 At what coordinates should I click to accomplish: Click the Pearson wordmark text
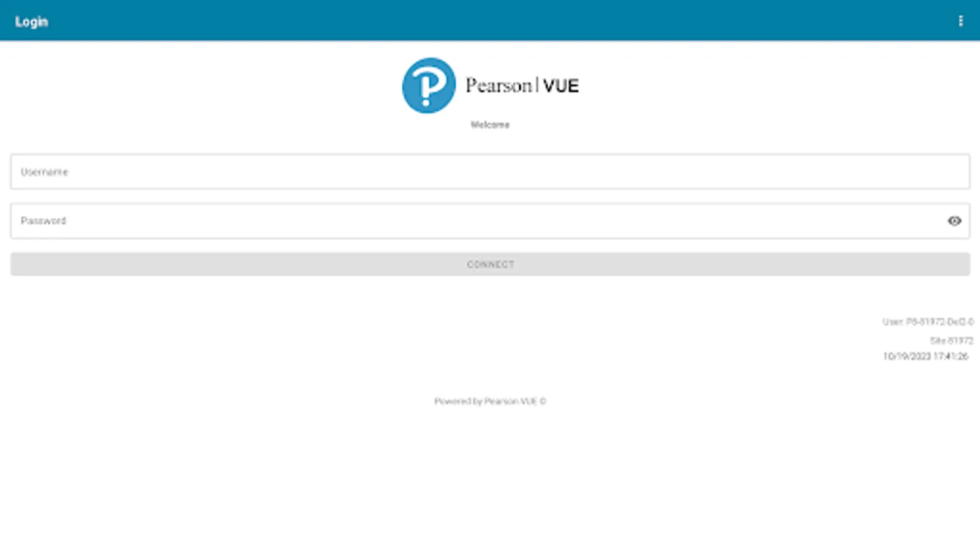pyautogui.click(x=499, y=85)
